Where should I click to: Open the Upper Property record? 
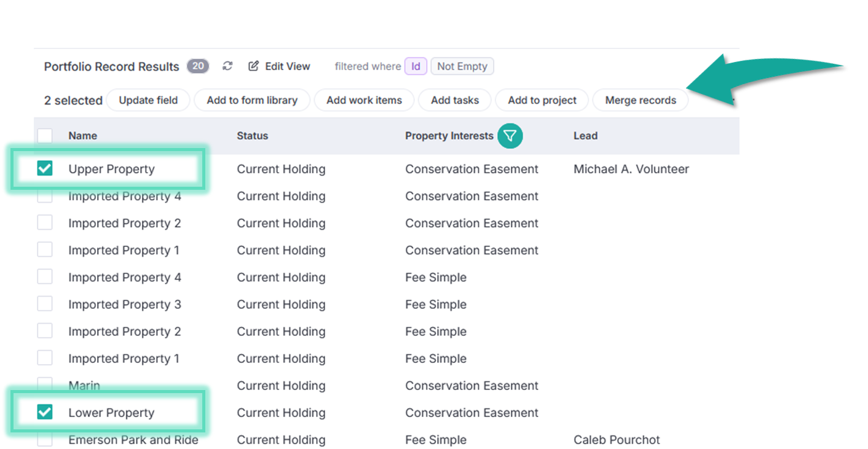111,169
